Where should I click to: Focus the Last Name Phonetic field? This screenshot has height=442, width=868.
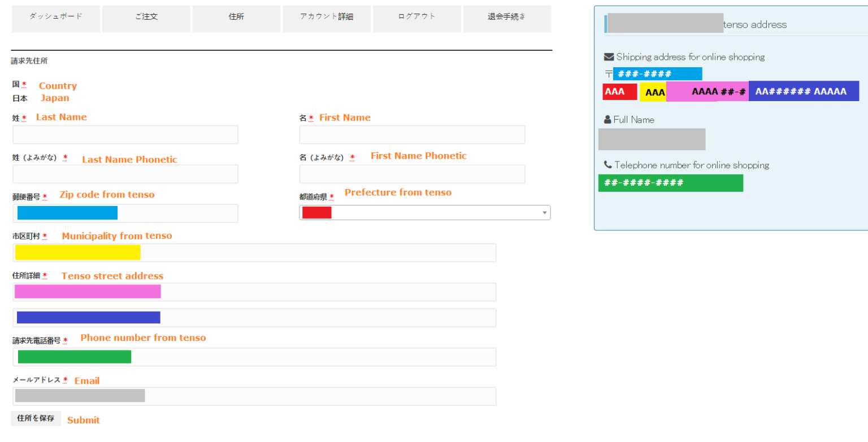click(125, 174)
